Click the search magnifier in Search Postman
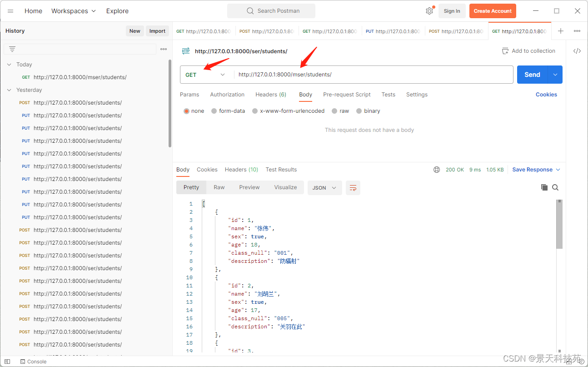The height and width of the screenshot is (367, 588). 250,11
